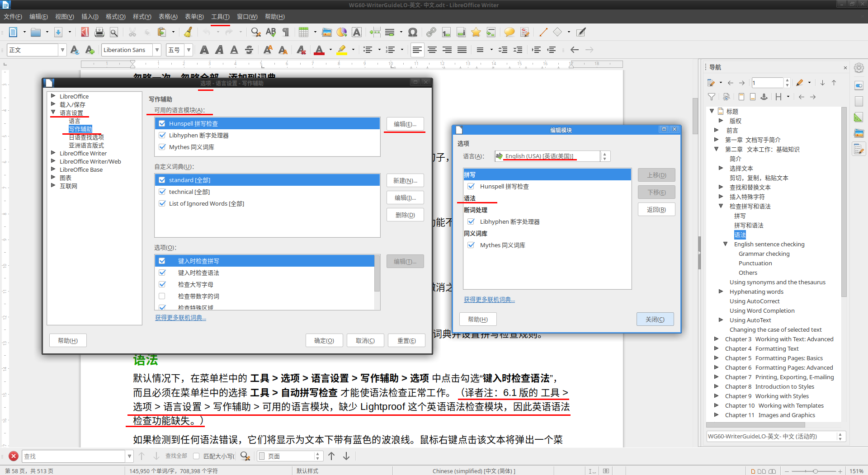Toggle technical [全部] dictionary checkbox

[162, 192]
